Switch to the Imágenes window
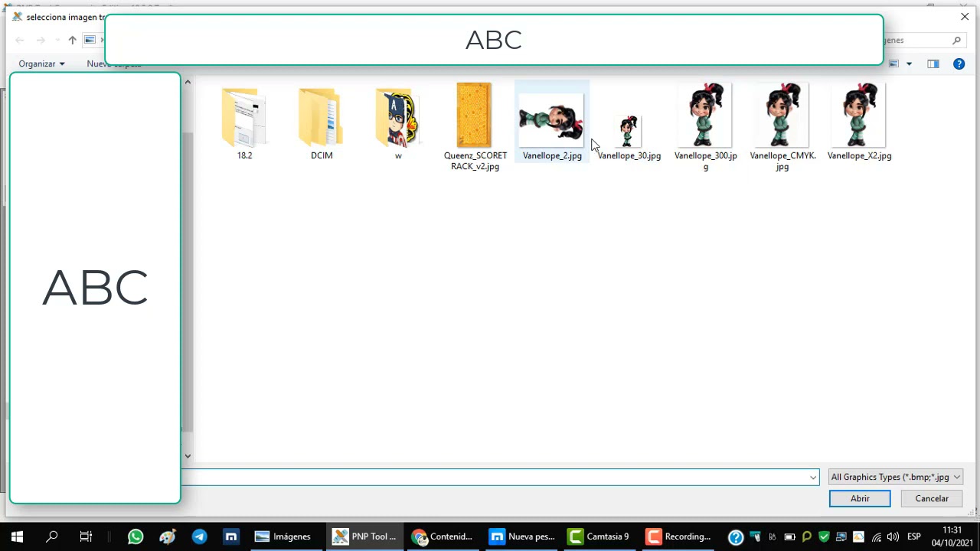This screenshot has width=980, height=551. [286, 536]
